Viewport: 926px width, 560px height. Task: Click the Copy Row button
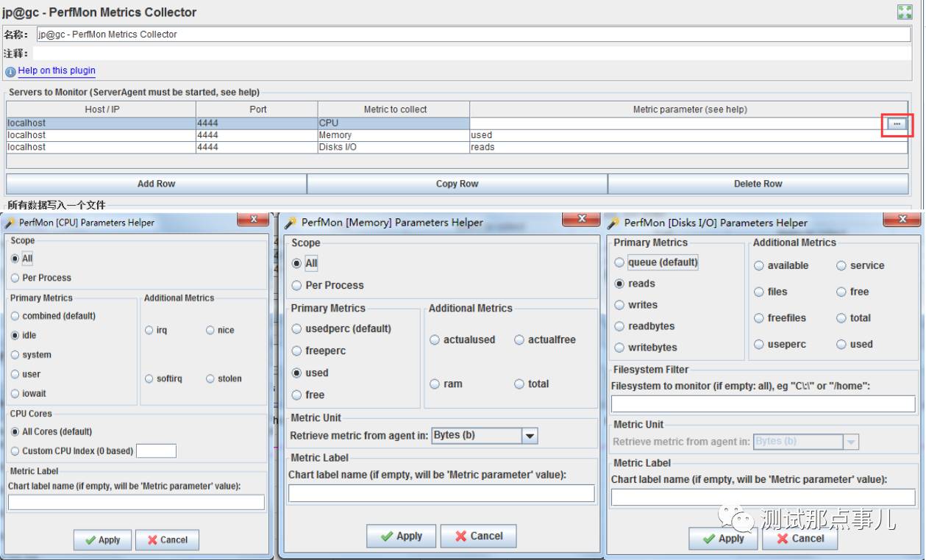coord(457,184)
